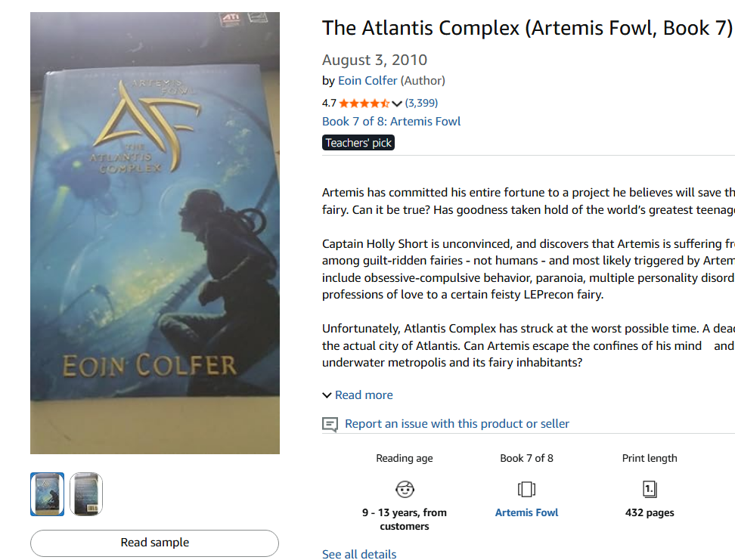Open the 3,399 customer reviews link
Screen dimensions: 735x560
[421, 103]
